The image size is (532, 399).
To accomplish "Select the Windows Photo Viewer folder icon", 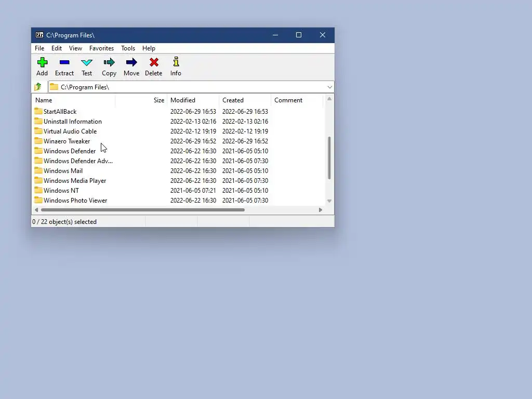I will [x=38, y=200].
